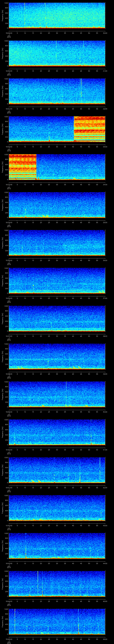Screen dimensions: 114x644
Task: Select the spectrogram panel starting at 18:30:00
Action: 57,54
